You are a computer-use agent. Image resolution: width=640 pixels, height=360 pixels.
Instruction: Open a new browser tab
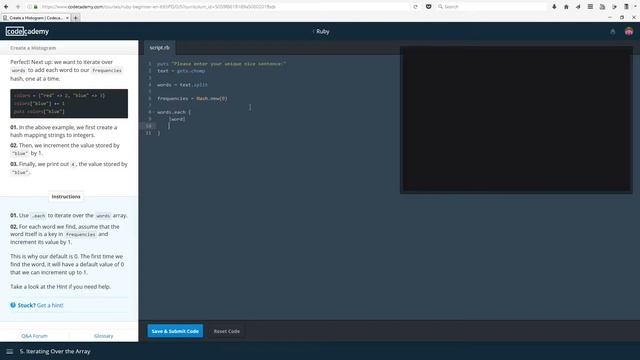pos(76,18)
